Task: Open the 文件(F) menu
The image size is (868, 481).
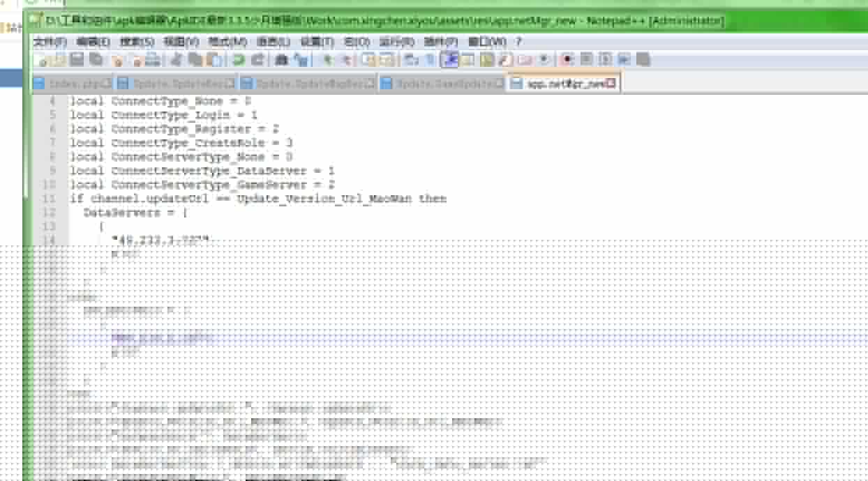Action: click(x=50, y=42)
